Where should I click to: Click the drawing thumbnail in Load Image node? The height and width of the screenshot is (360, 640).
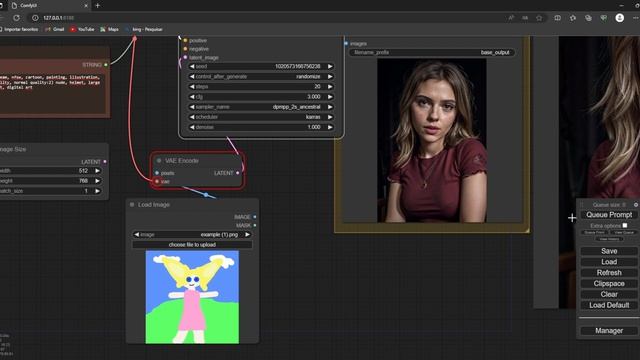coord(192,297)
